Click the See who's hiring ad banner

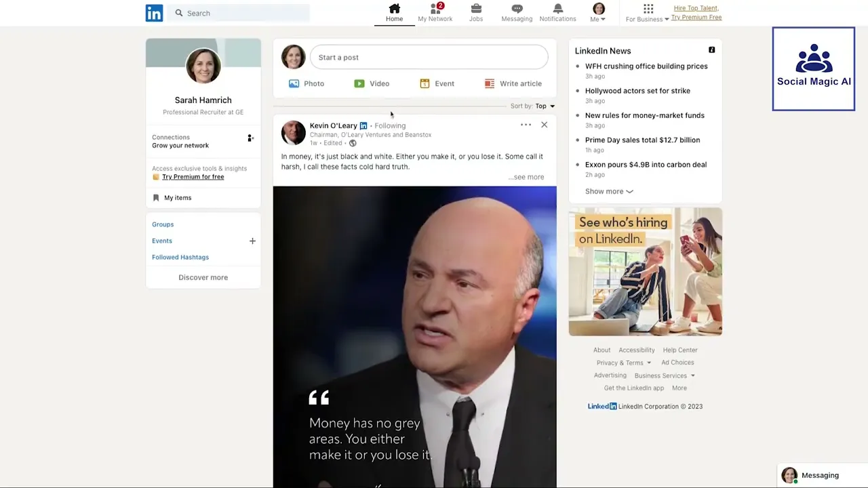pyautogui.click(x=646, y=272)
